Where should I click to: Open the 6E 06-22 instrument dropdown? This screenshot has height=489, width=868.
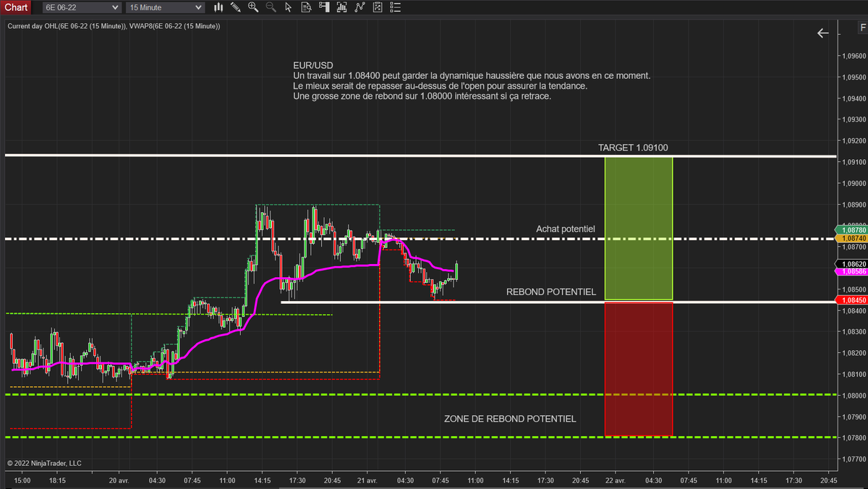tap(81, 7)
